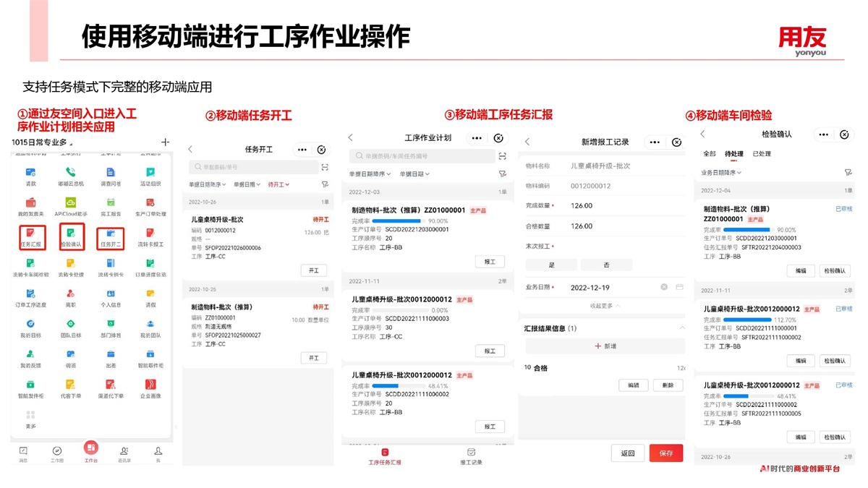Clear the 业务日期 value with the X icon

click(x=664, y=287)
